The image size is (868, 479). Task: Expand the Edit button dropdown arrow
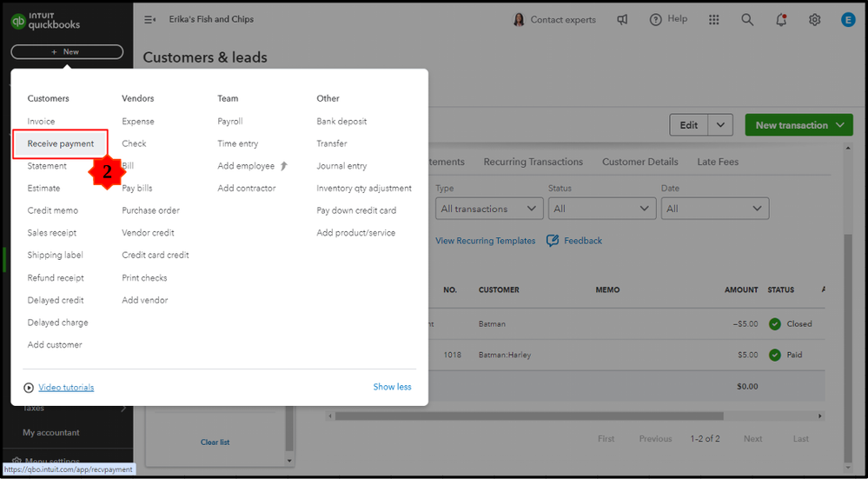720,125
